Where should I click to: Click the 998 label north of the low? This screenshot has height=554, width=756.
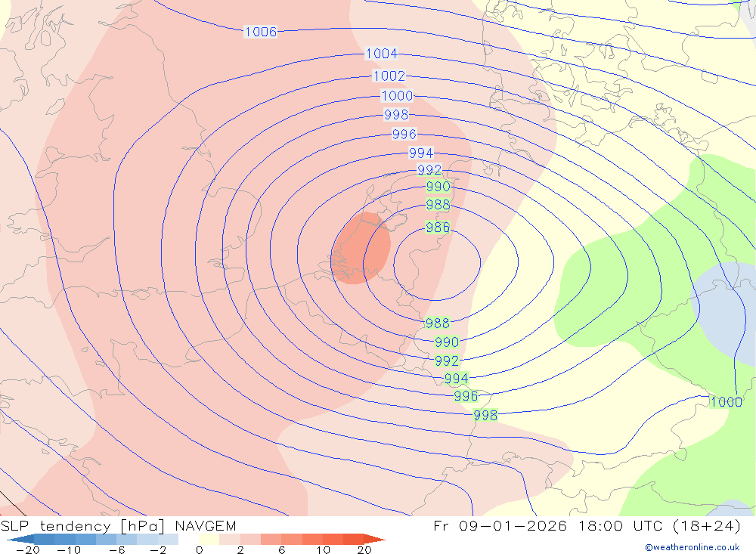pyautogui.click(x=396, y=115)
